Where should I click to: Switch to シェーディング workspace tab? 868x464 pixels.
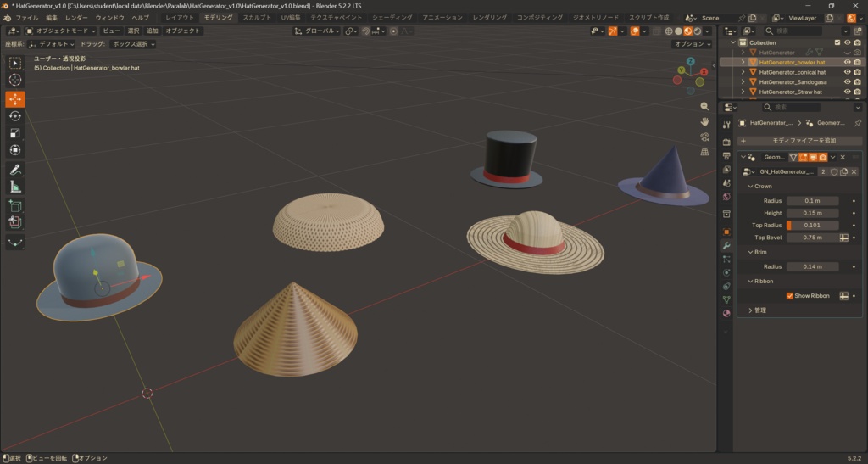392,18
